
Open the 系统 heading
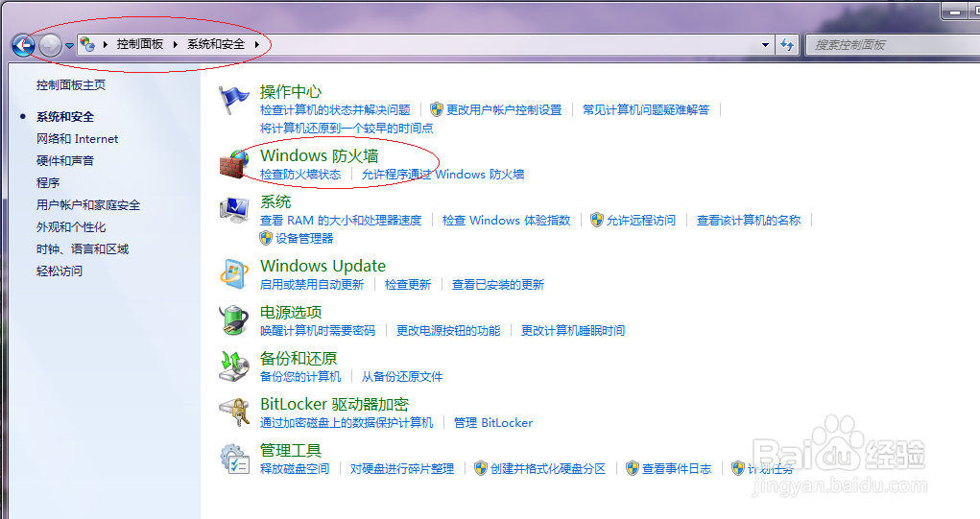[x=275, y=201]
